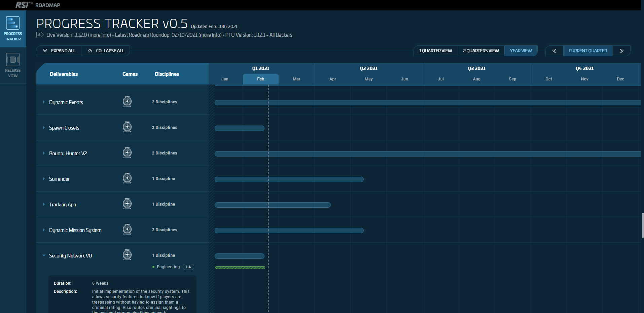644x313 pixels.
Task: Open the Roadmap Roundup more info link
Action: [x=210, y=35]
